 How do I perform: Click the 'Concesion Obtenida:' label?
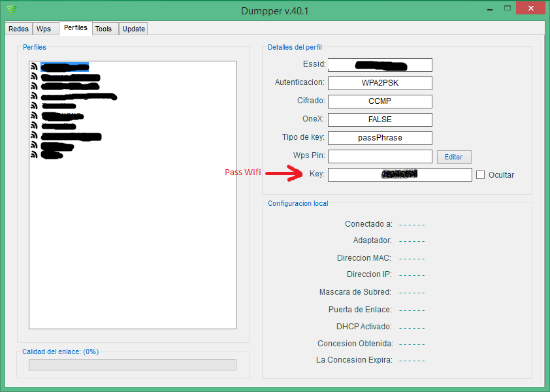[355, 343]
